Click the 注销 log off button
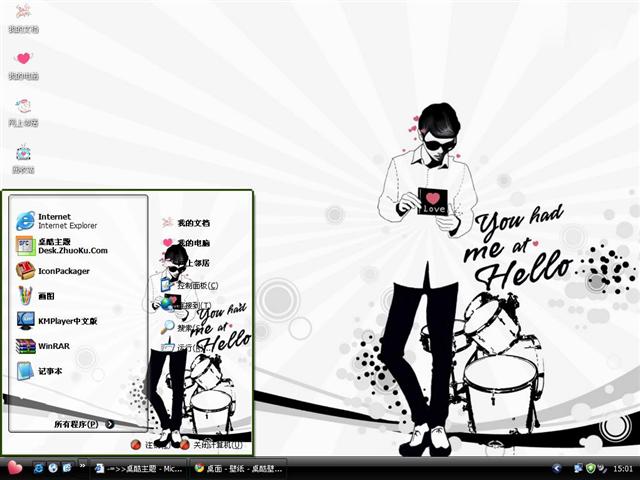Viewport: 640px width, 480px height. [147, 443]
